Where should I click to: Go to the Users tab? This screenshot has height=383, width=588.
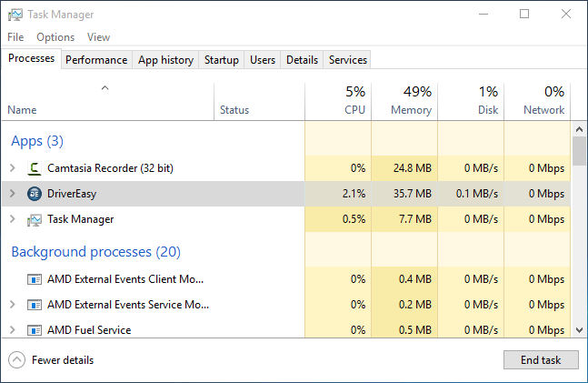pos(263,60)
